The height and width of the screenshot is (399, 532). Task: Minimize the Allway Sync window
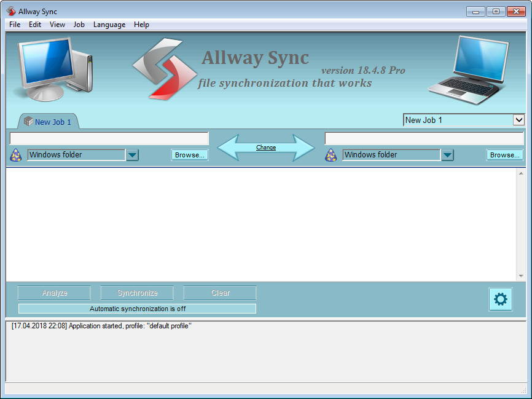click(475, 12)
